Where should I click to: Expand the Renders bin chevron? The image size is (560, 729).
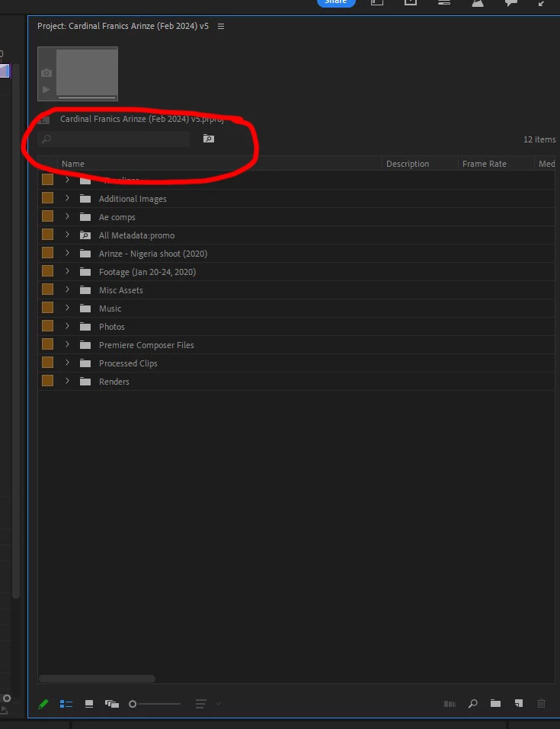[x=68, y=381]
